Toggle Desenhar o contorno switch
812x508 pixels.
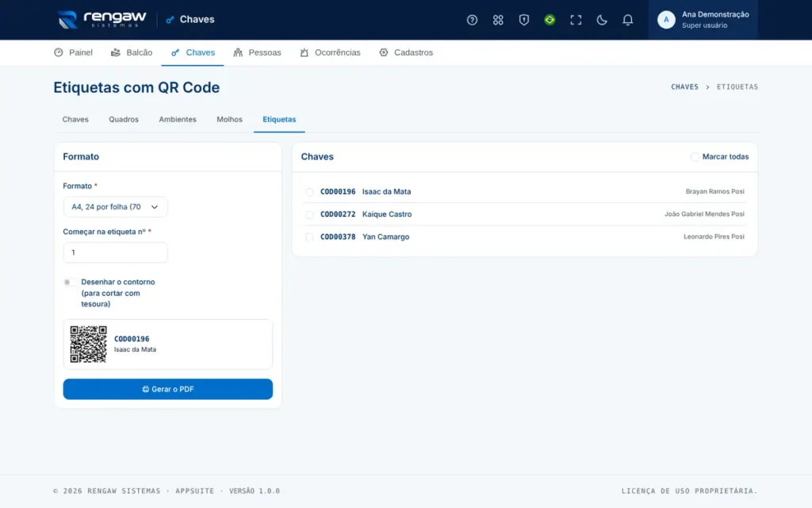[x=71, y=282]
